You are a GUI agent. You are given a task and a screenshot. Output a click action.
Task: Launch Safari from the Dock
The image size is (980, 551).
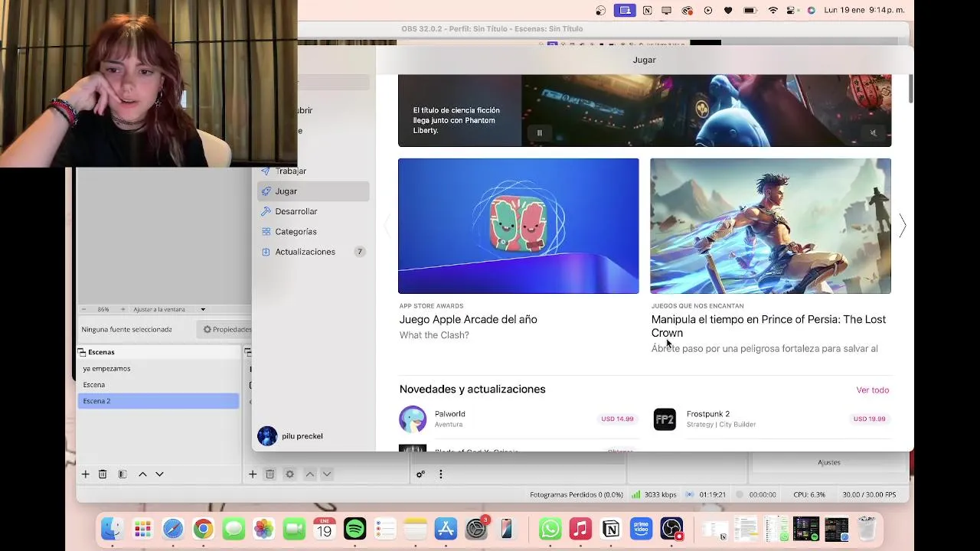[x=173, y=529]
